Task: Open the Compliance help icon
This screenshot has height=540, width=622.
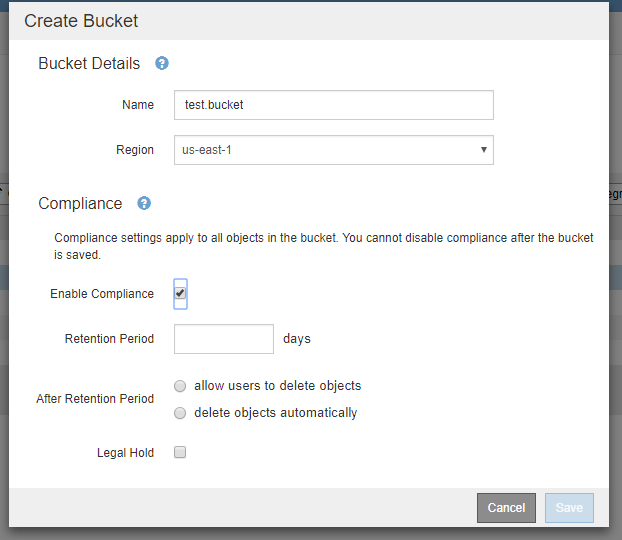Action: pyautogui.click(x=144, y=203)
